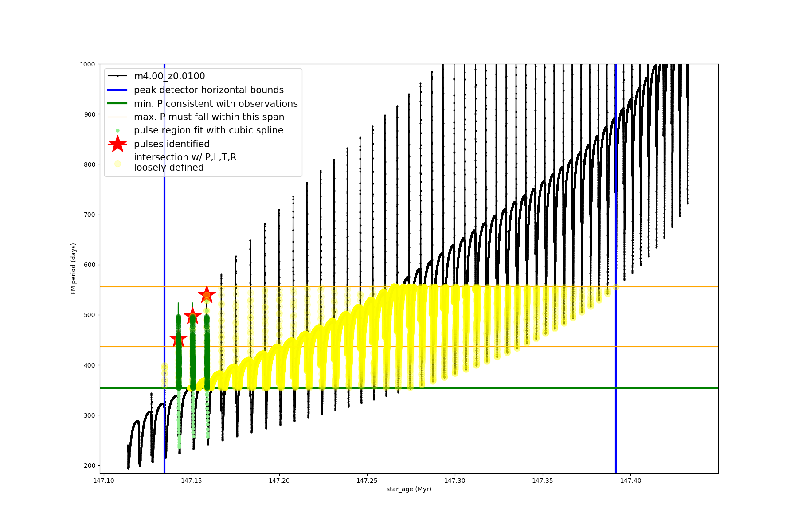Image resolution: width=798 pixels, height=532 pixels.
Task: Click the thick green legend line sample
Action: 117,103
